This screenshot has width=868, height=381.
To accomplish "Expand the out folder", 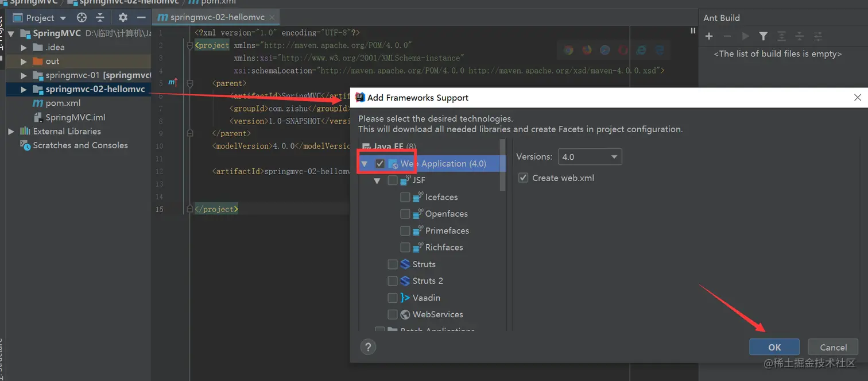I will (24, 61).
